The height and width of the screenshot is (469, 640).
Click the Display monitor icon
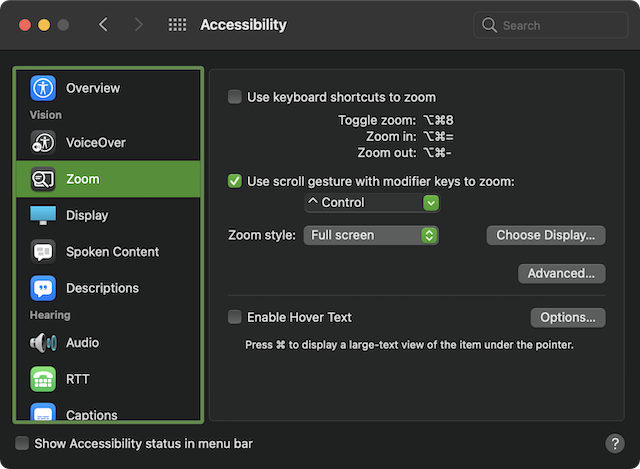[43, 215]
